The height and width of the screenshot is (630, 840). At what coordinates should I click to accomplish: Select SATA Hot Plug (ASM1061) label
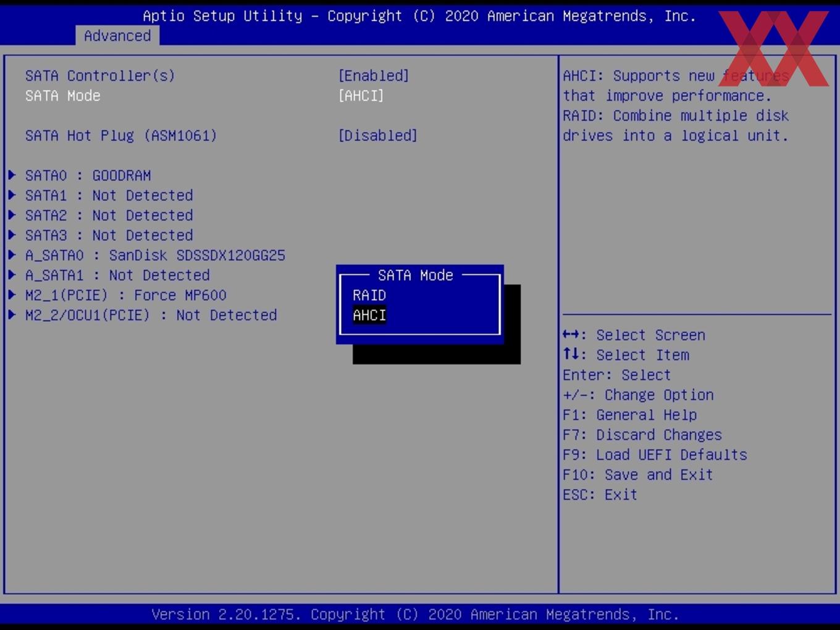click(121, 135)
